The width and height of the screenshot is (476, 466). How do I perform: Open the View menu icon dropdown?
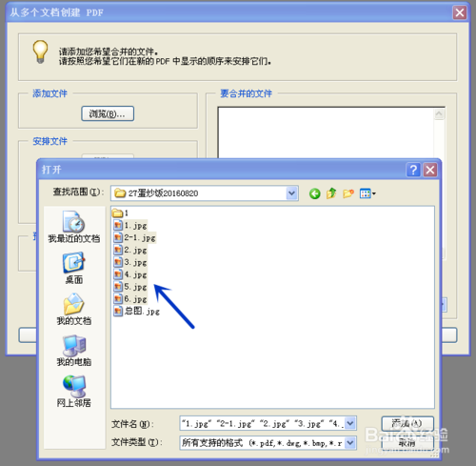pyautogui.click(x=367, y=193)
